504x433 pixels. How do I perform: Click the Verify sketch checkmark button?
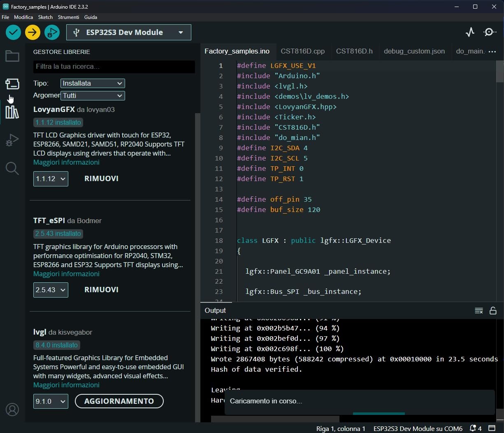(x=13, y=32)
